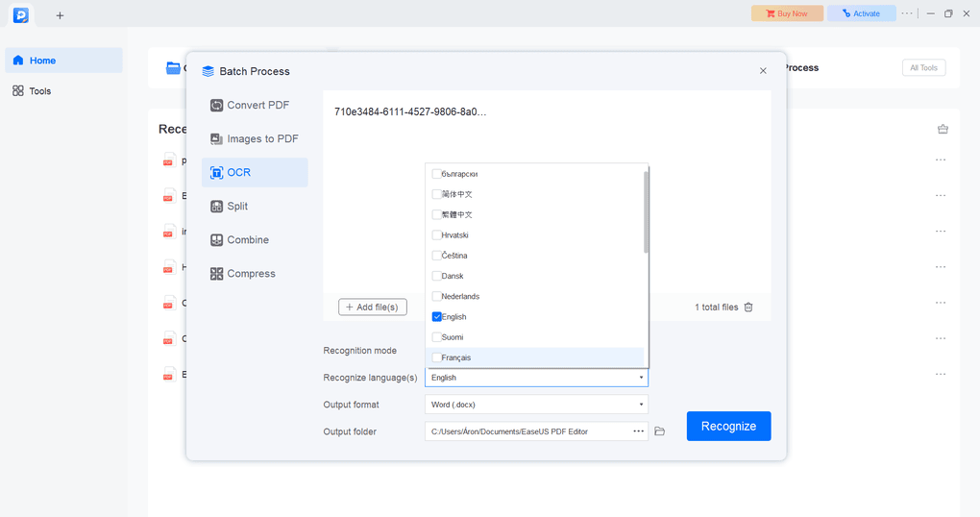The width and height of the screenshot is (980, 517).
Task: Click the clear recent list basket icon
Action: 943,130
